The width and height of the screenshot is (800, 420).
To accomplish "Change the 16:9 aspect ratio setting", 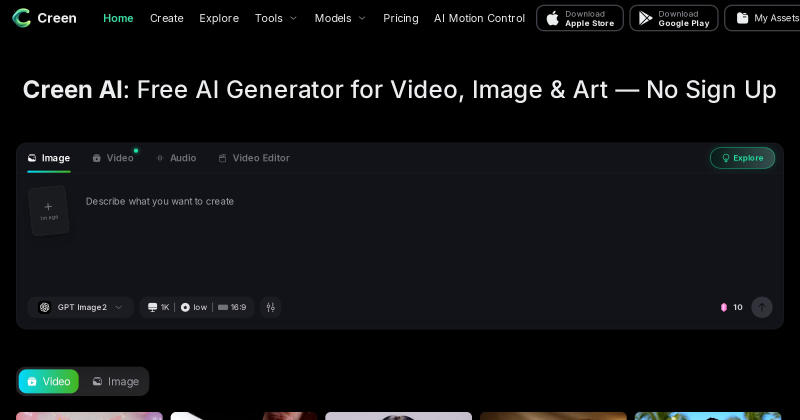I will click(x=232, y=307).
